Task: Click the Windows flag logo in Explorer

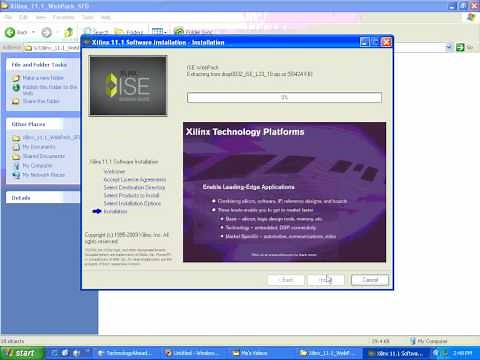Action: [x=471, y=17]
